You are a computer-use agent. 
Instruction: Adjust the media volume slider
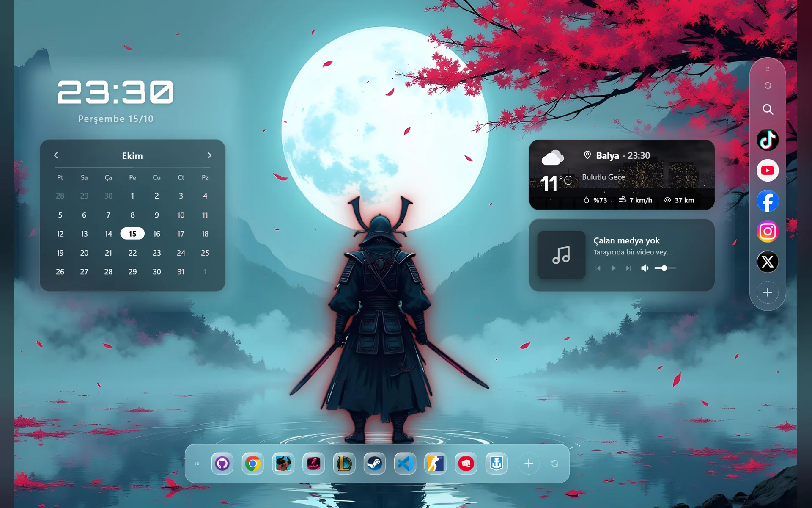pyautogui.click(x=665, y=268)
